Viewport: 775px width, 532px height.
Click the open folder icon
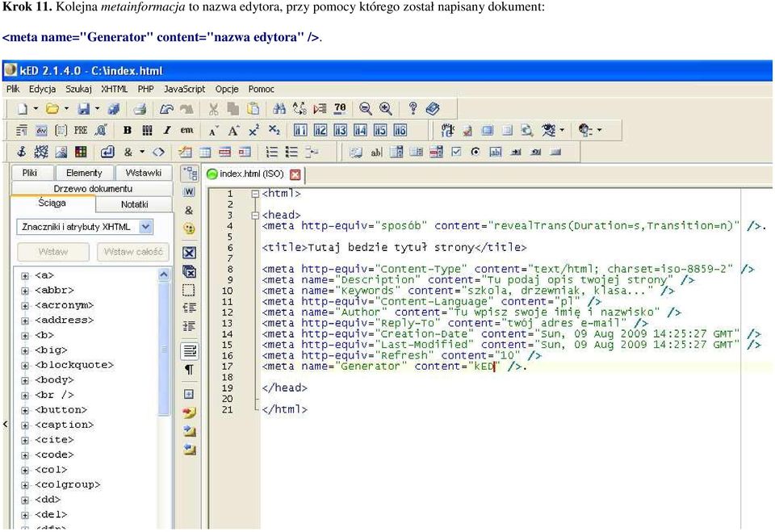click(52, 109)
